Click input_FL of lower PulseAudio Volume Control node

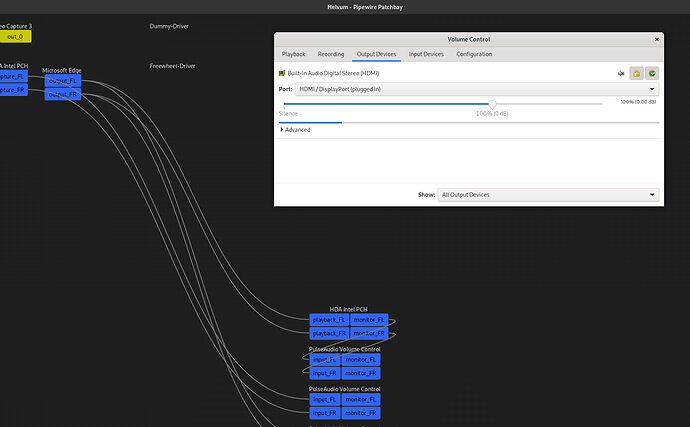pyautogui.click(x=325, y=400)
